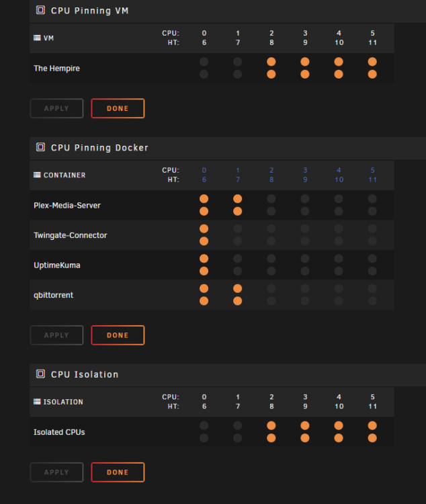Click APPLY under CPU Pinning Docker
Screen dimensions: 426x504
pos(56,335)
